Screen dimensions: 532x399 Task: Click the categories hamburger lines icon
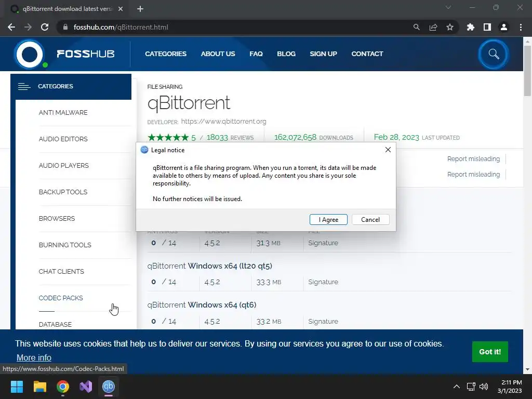click(x=24, y=87)
